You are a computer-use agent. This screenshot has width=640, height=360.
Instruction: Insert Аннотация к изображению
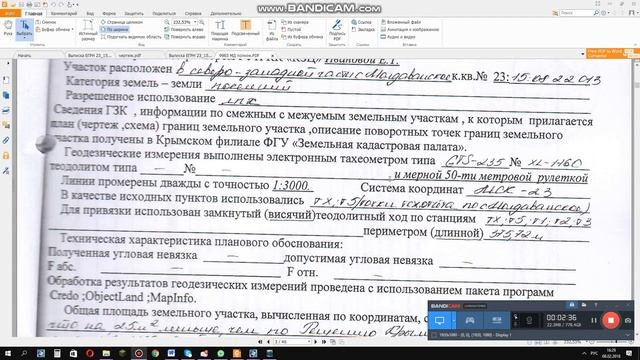[410, 29]
